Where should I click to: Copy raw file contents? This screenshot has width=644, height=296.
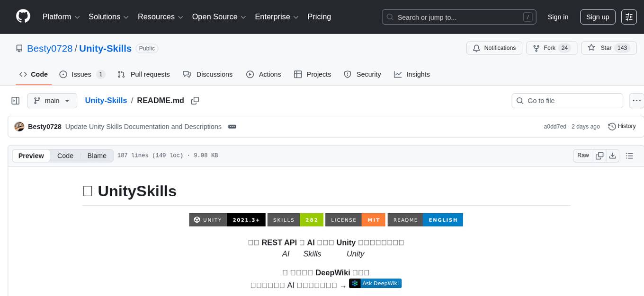[x=599, y=156]
